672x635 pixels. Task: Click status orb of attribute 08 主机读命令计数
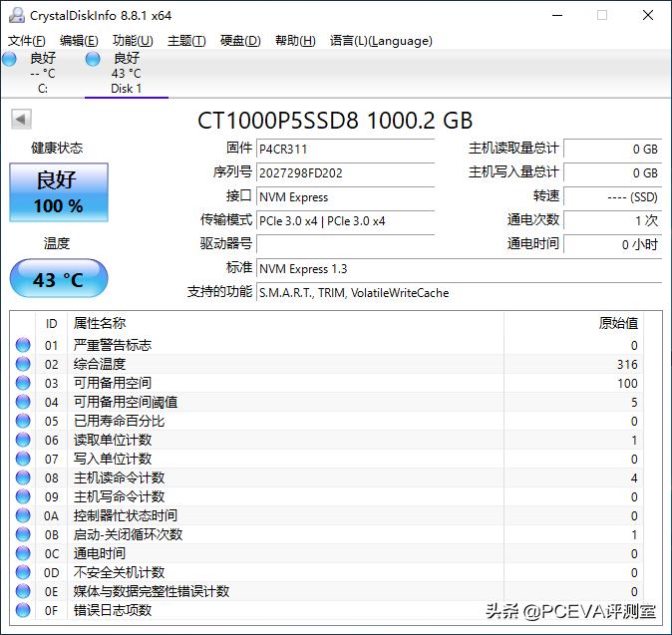coord(23,477)
